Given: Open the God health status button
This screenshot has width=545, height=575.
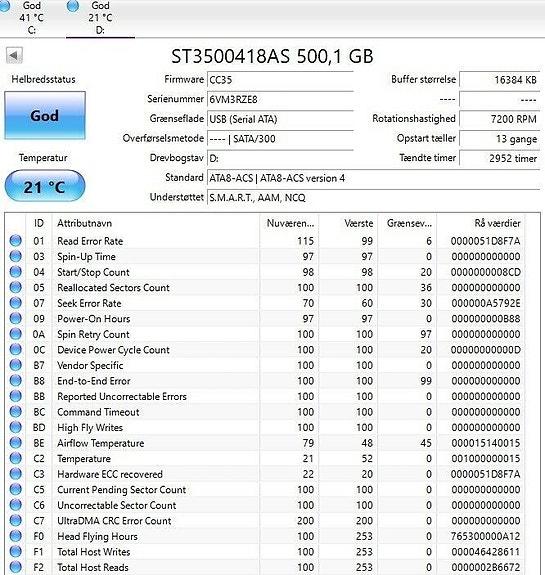Looking at the screenshot, I should point(45,116).
